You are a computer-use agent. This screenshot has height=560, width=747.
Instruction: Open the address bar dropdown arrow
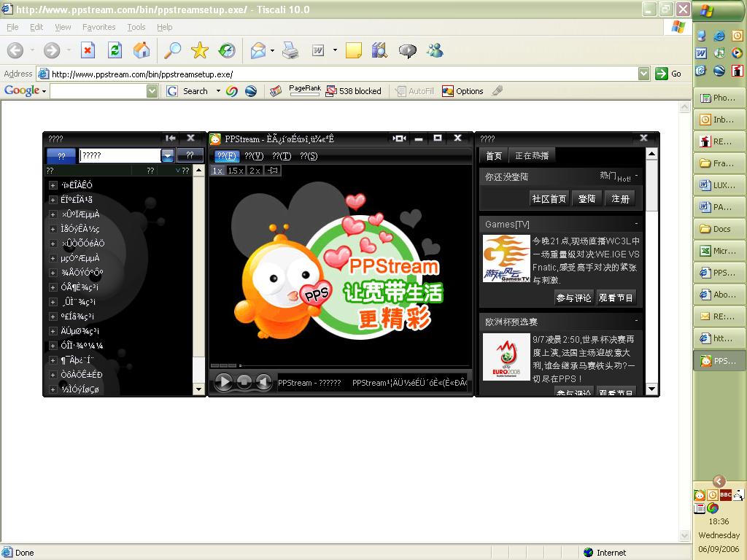[643, 74]
